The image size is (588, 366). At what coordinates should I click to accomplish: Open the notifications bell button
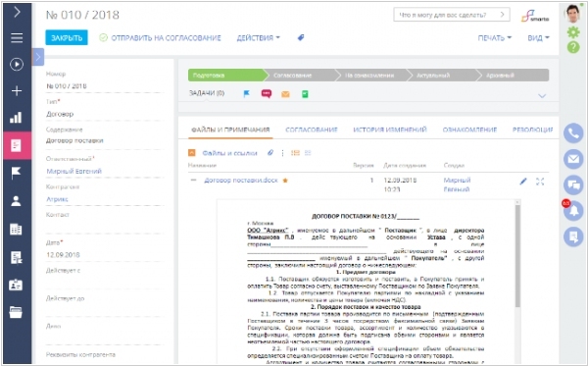(x=573, y=211)
